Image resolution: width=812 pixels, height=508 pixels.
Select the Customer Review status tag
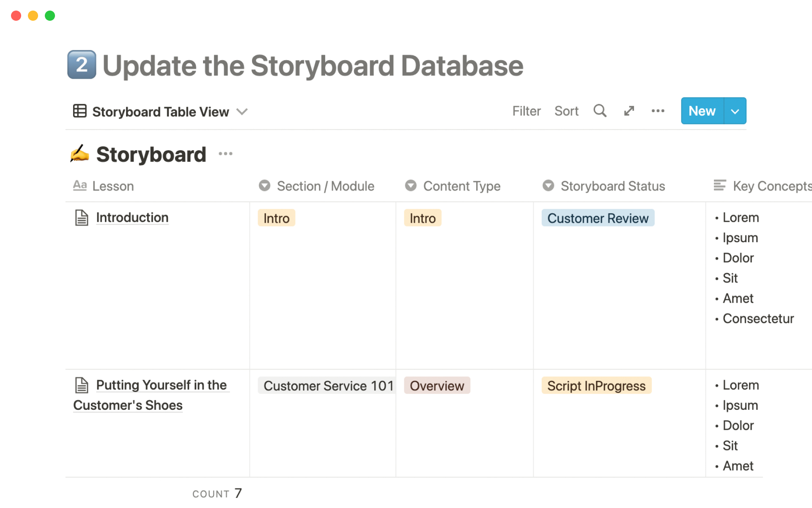[597, 217]
